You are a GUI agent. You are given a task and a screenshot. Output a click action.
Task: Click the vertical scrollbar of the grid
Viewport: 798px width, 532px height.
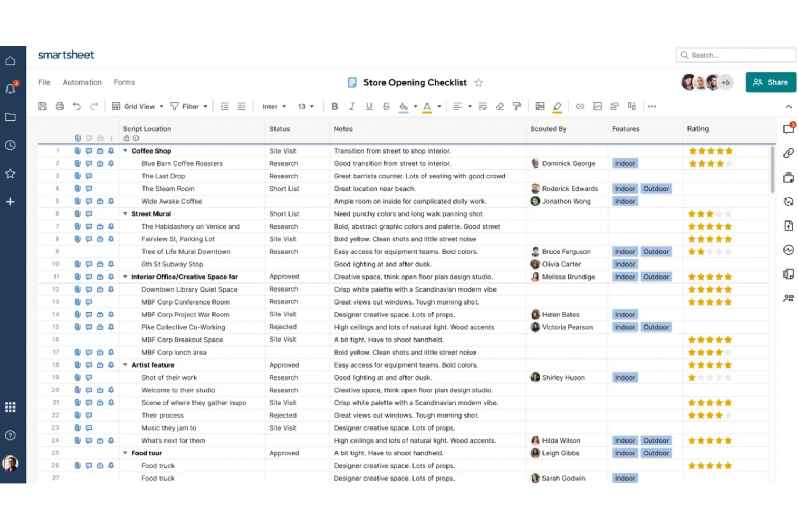coord(773,170)
